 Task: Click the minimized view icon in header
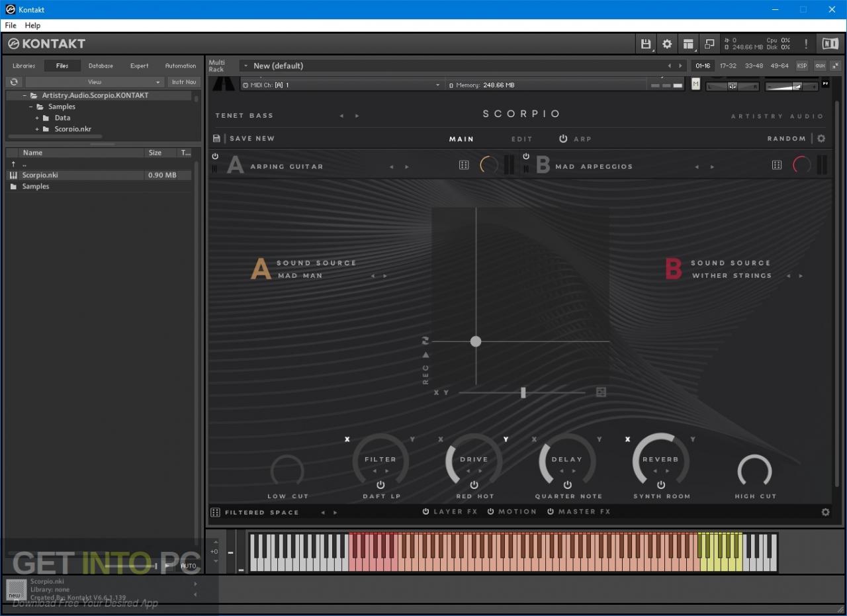point(709,44)
